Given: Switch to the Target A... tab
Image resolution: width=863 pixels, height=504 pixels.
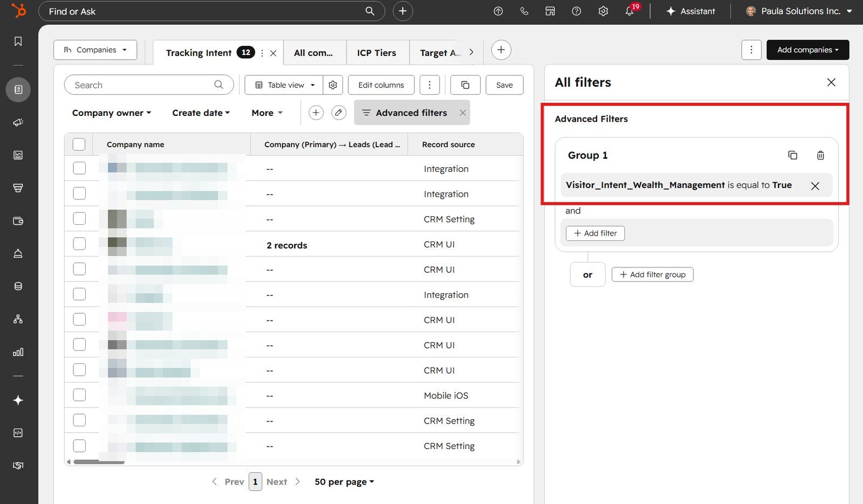Looking at the screenshot, I should point(440,53).
